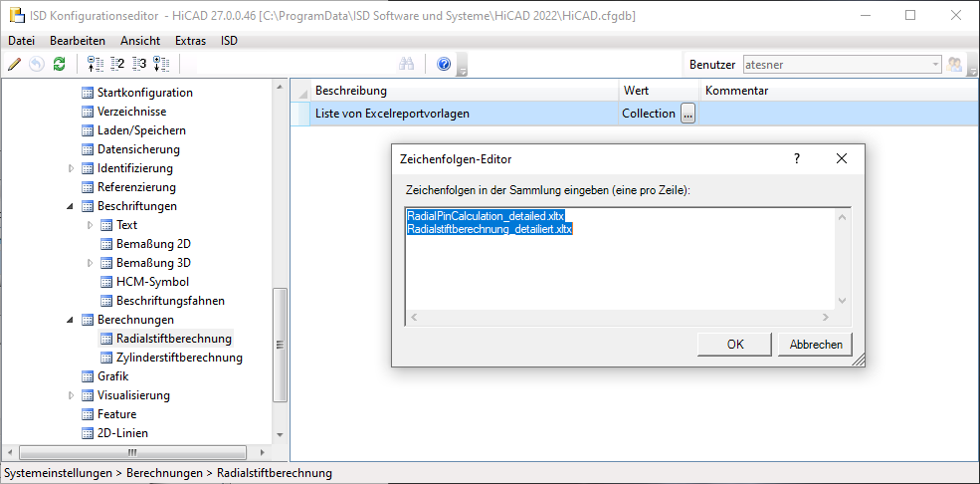Close the Zeichenfolgen-Editor dialog

[x=842, y=158]
